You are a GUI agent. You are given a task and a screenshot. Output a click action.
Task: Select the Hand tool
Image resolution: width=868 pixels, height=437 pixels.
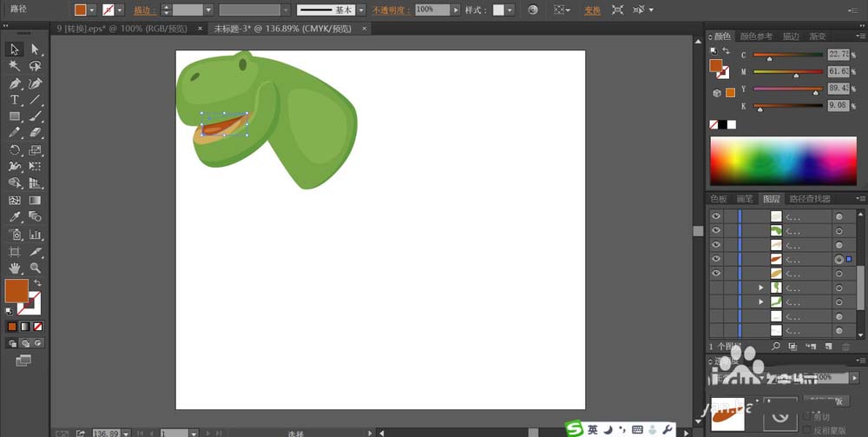[x=15, y=268]
